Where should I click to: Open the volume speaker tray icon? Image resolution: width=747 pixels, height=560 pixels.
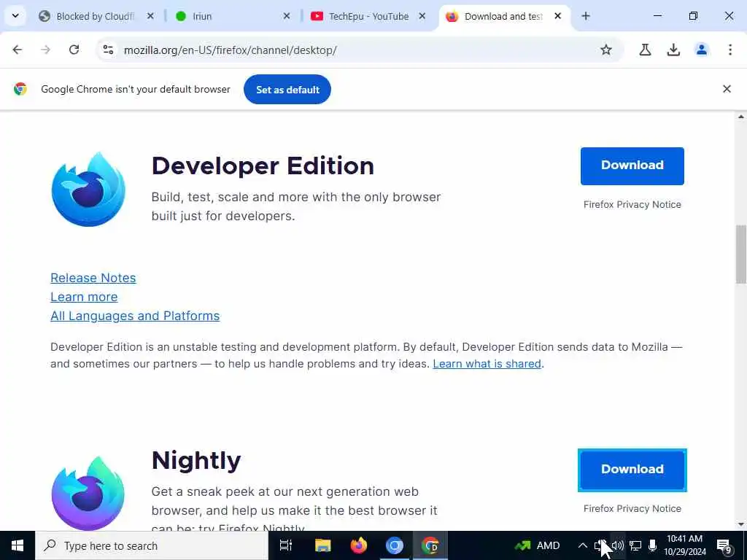[617, 545]
